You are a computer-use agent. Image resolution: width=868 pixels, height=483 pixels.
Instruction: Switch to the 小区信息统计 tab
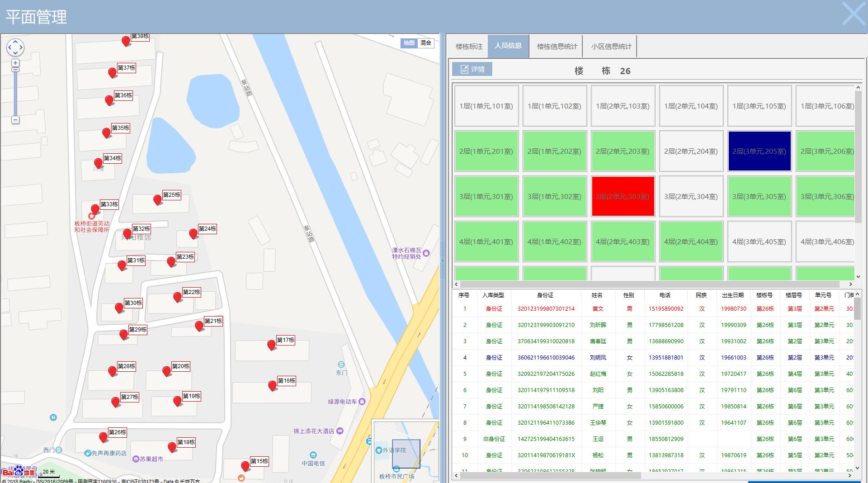click(x=611, y=46)
